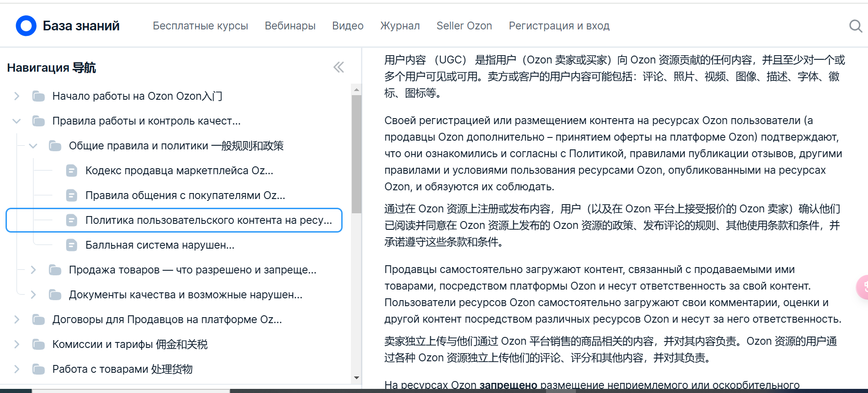Click folder icon beside Общие правила и политики
This screenshot has width=868, height=393.
pyautogui.click(x=55, y=146)
